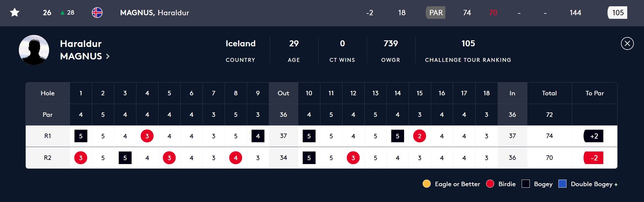Image resolution: width=644 pixels, height=202 pixels.
Task: Click the R1 +2 to-par badge
Action: [593, 136]
